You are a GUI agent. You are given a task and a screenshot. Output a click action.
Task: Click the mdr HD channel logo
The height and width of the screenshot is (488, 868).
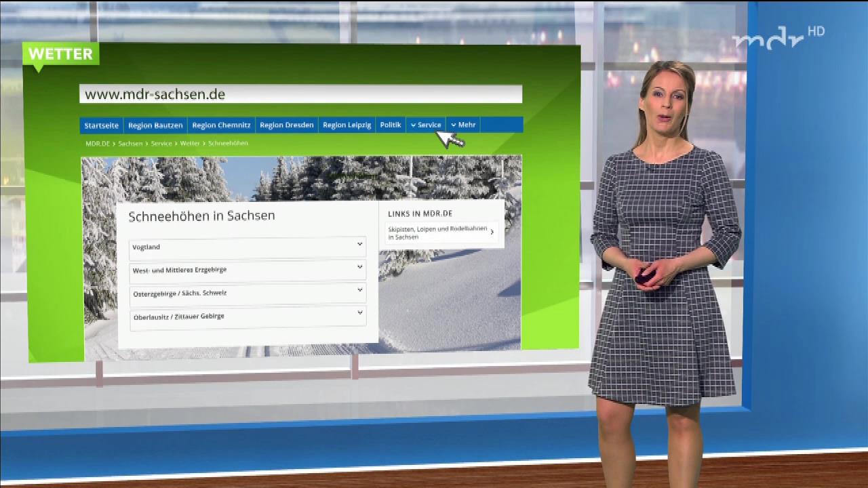pos(778,37)
